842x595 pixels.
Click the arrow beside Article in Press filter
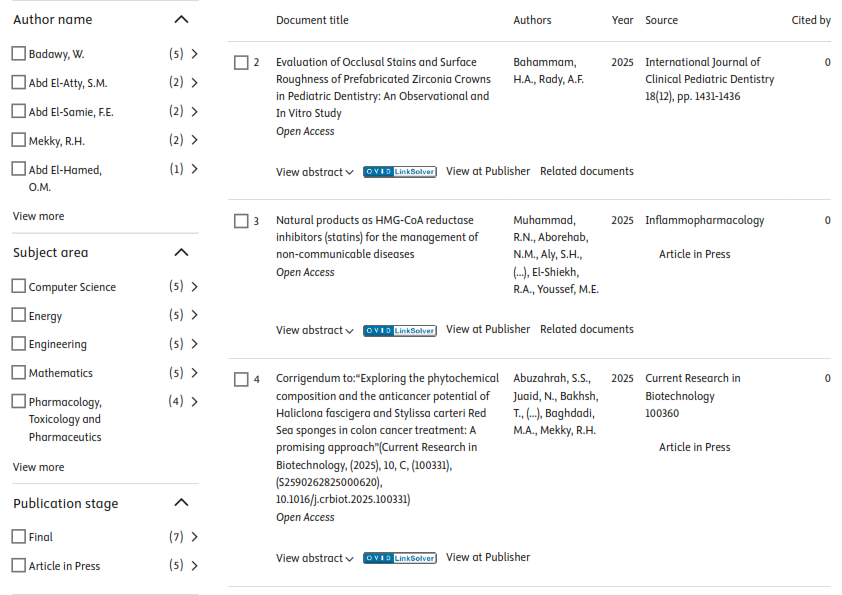tap(194, 566)
